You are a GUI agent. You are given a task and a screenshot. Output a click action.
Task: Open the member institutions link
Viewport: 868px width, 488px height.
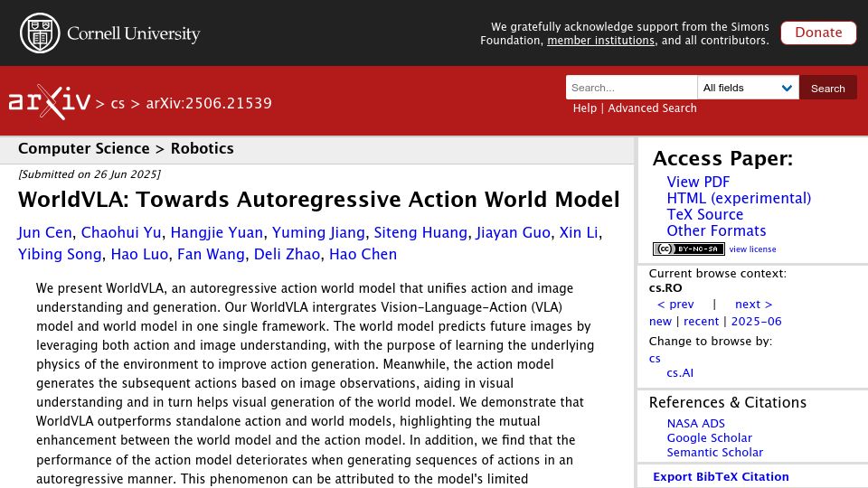pos(600,41)
